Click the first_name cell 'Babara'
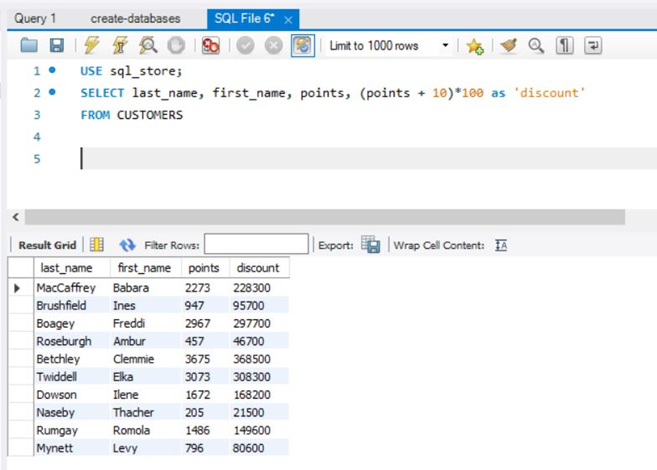 pyautogui.click(x=146, y=288)
